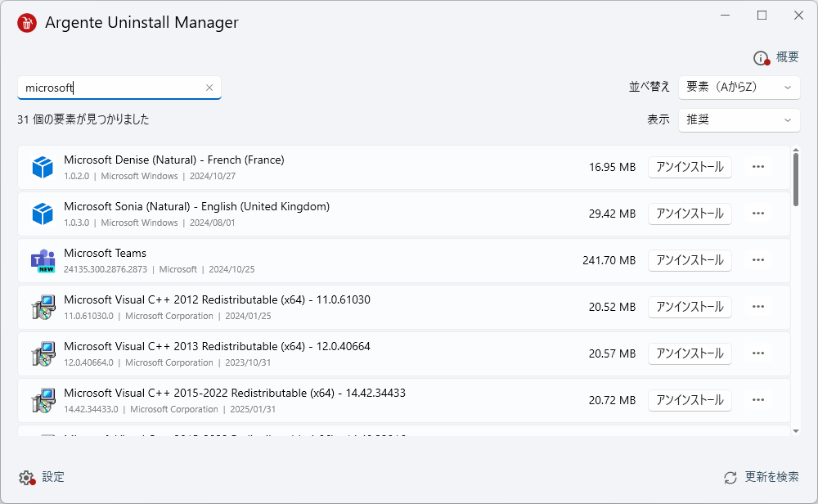The image size is (818, 504).
Task: Click the 31 個の要素が見つかりました result count
Action: click(83, 119)
